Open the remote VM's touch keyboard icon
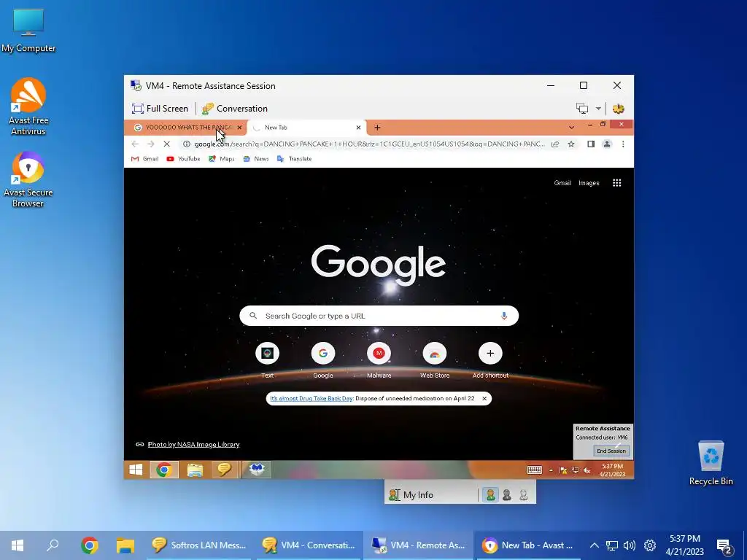The height and width of the screenshot is (560, 747). pos(535,470)
